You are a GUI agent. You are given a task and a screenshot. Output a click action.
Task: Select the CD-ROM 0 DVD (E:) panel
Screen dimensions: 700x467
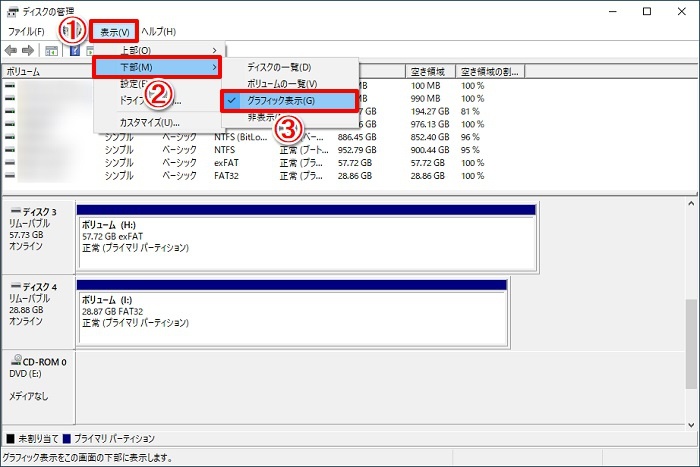[38, 387]
